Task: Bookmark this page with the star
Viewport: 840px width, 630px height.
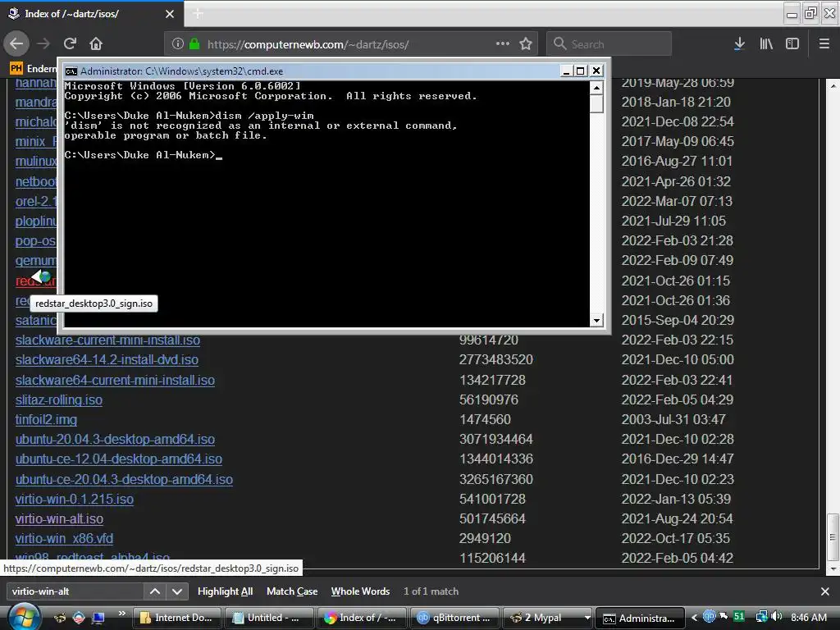Action: pyautogui.click(x=526, y=44)
